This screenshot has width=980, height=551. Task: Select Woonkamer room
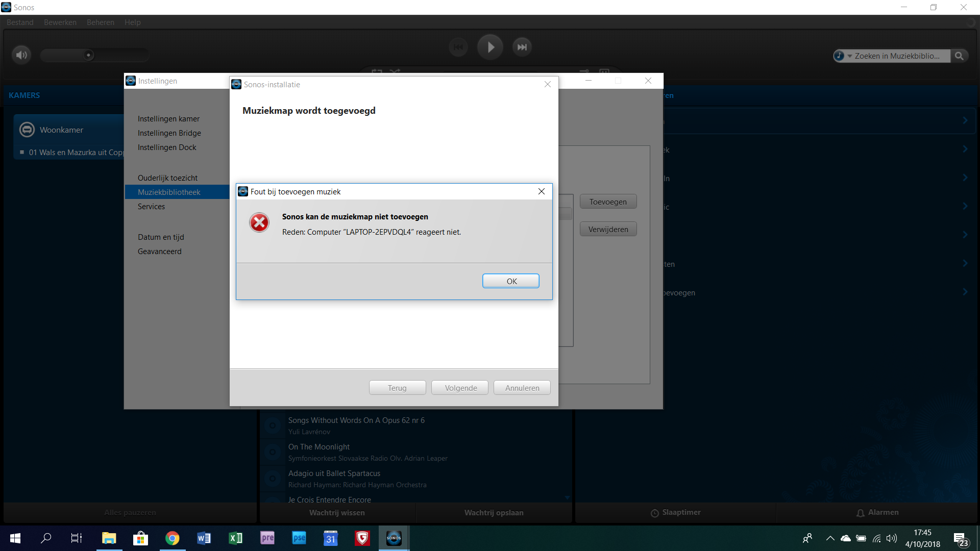tap(61, 130)
